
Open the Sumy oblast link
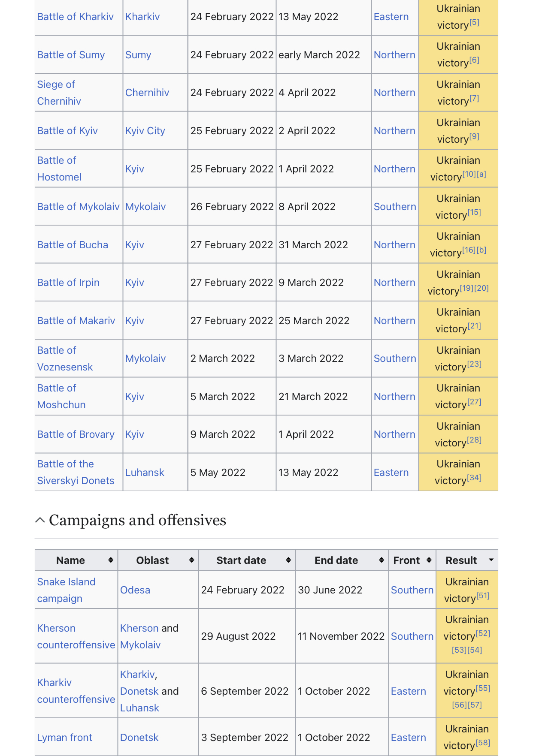pyautogui.click(x=138, y=55)
